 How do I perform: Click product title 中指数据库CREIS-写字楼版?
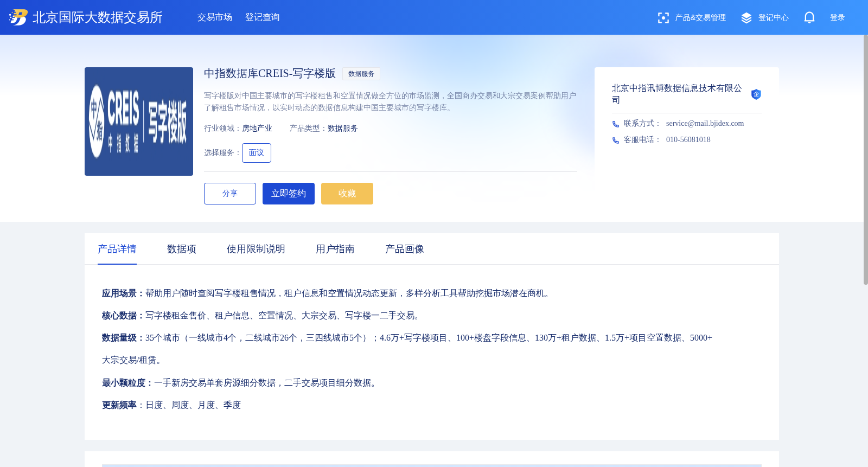pos(270,73)
